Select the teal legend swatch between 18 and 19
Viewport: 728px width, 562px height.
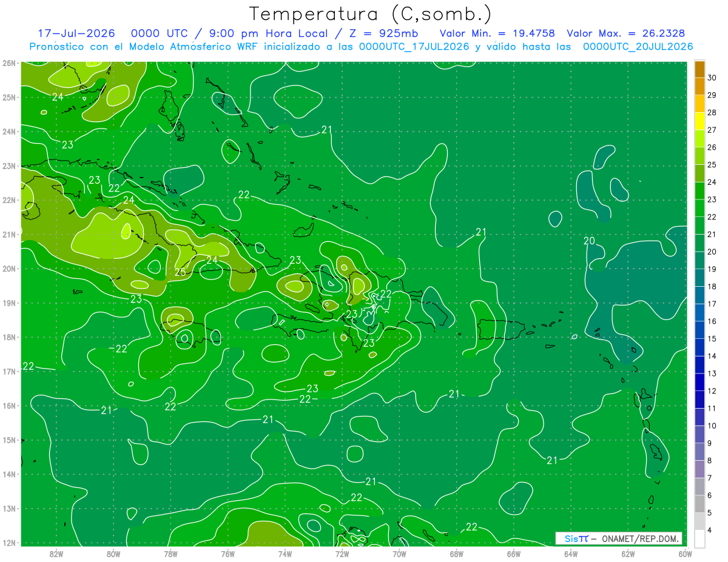click(699, 278)
